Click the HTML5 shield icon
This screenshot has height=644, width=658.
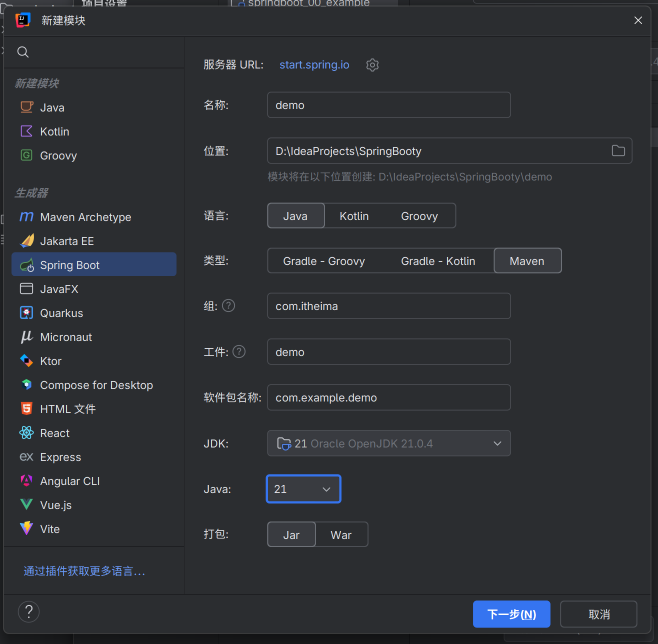point(26,409)
